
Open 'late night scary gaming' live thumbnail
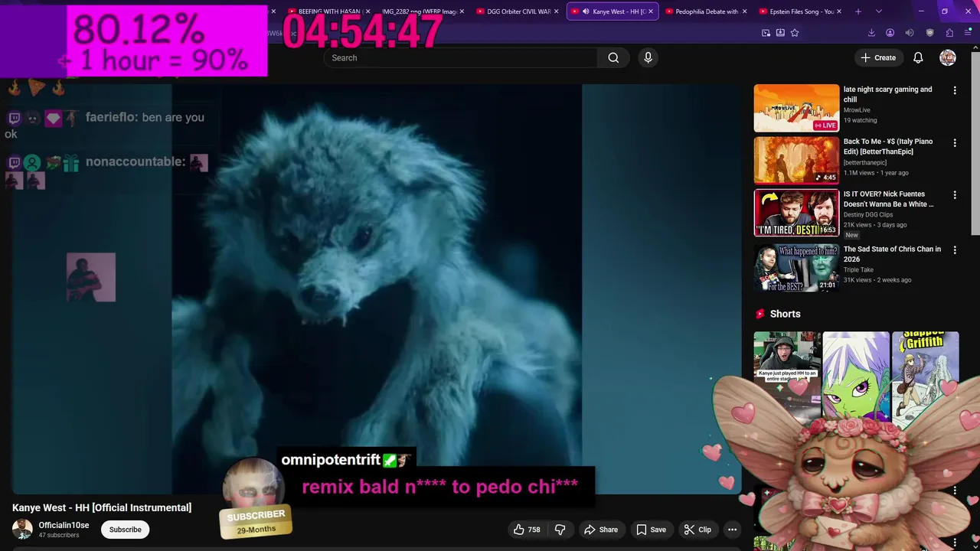[x=796, y=108]
